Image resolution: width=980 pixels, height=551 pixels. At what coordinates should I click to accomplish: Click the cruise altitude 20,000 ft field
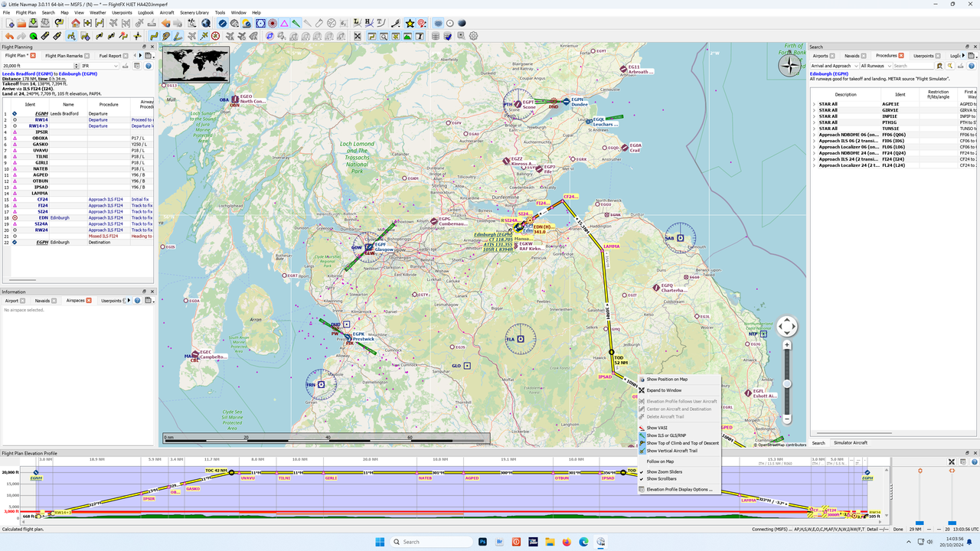pyautogui.click(x=41, y=66)
